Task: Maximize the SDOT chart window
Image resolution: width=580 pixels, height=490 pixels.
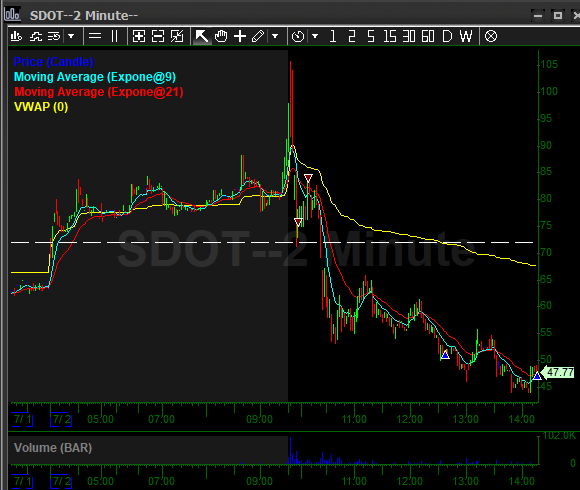Action: coord(558,16)
